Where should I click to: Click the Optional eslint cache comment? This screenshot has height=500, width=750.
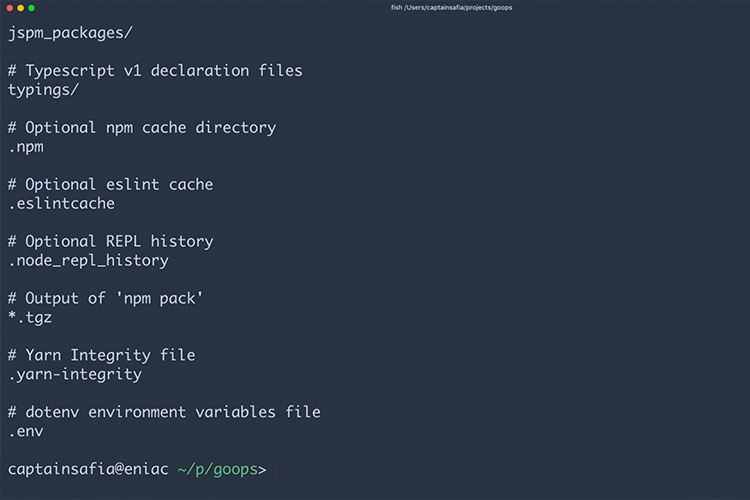click(110, 185)
